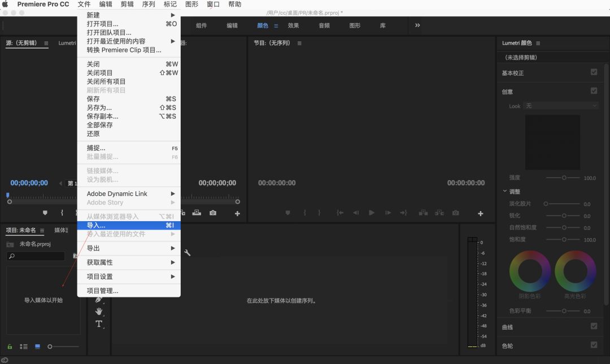Click the timeline wrench settings icon
This screenshot has height=364, width=610.
(188, 253)
